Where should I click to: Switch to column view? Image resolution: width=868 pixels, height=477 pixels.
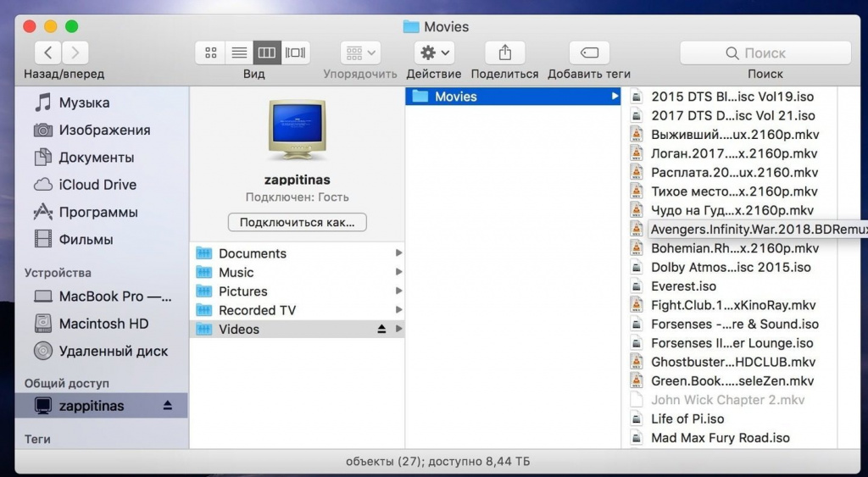[267, 53]
